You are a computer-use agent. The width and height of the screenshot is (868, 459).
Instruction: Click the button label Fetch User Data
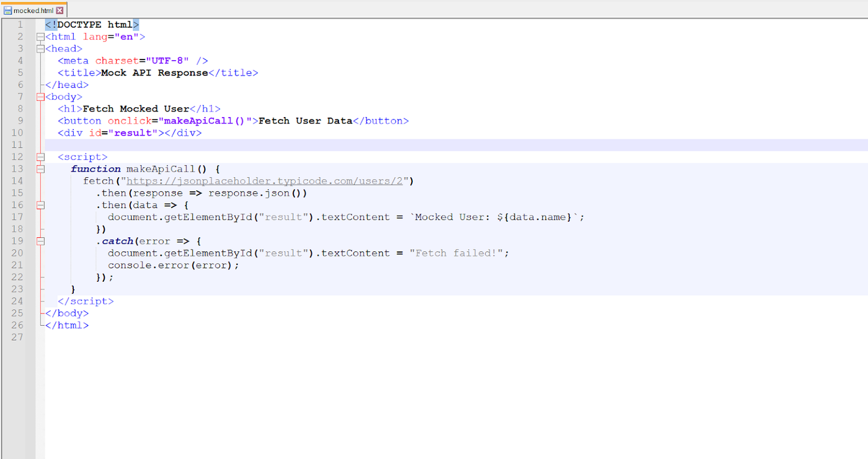point(305,121)
